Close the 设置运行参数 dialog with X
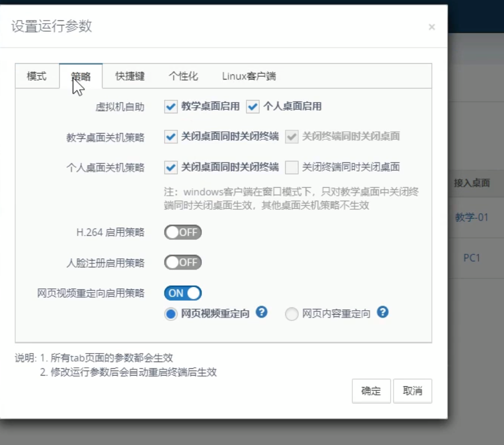This screenshot has width=504, height=445. (x=432, y=27)
